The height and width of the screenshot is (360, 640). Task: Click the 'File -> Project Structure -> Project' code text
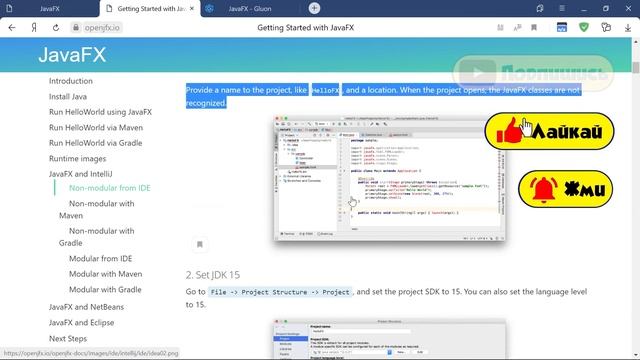280,292
